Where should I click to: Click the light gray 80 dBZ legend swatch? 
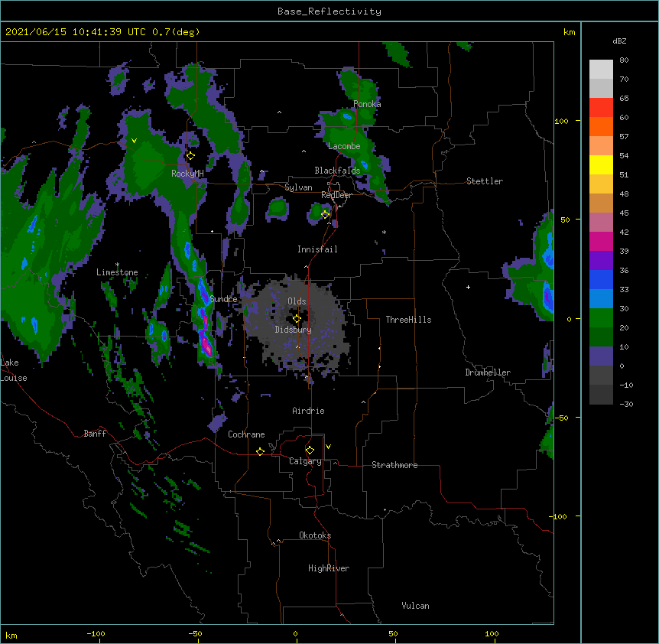click(601, 70)
